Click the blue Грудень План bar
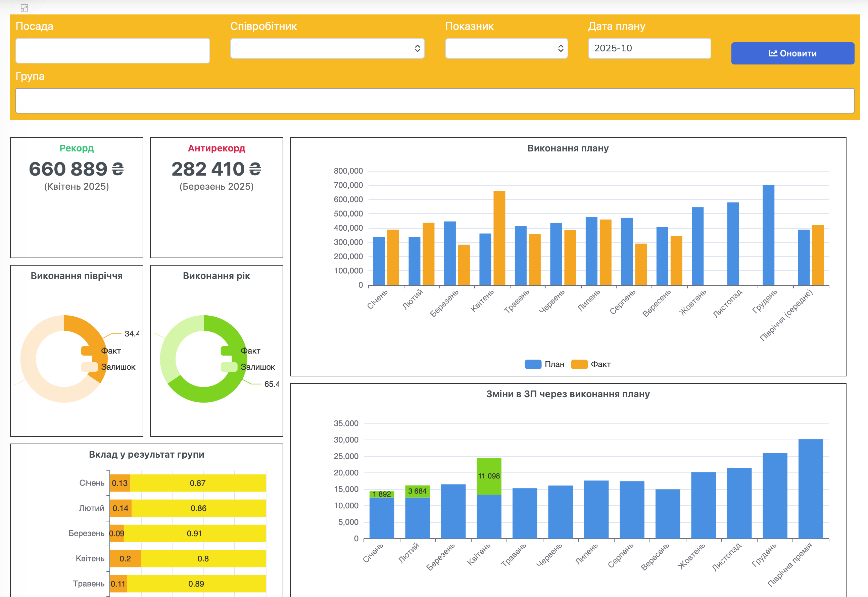 [768, 235]
